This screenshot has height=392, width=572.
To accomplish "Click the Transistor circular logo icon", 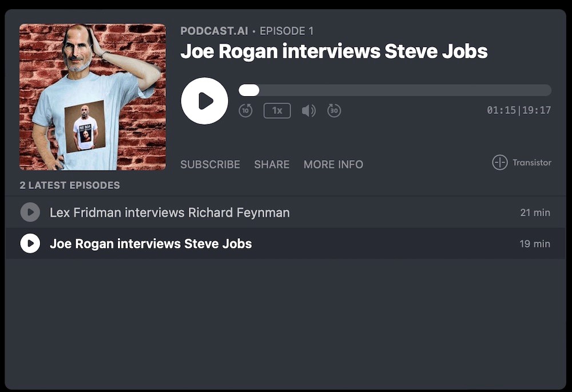I will tap(500, 163).
